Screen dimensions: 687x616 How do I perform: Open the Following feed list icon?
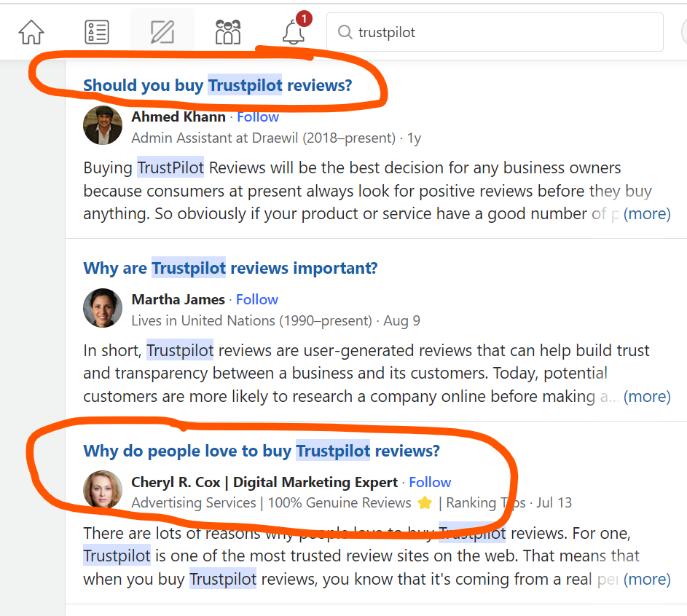[96, 32]
